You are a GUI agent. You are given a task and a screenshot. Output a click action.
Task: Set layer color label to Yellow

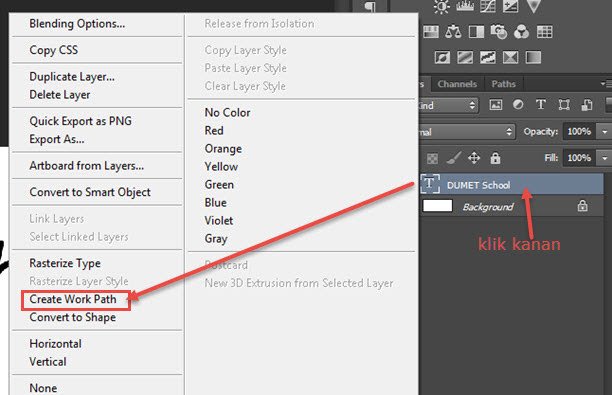click(221, 167)
